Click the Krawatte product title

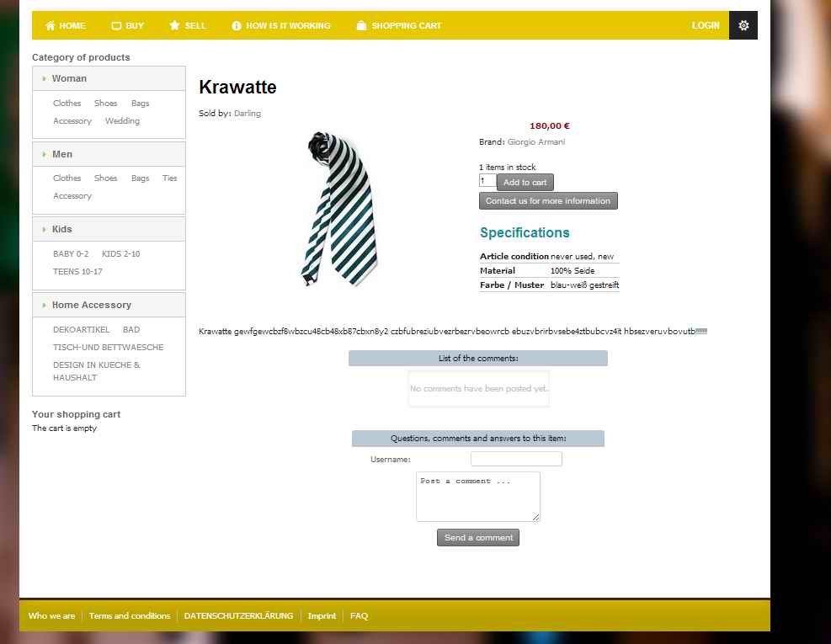(x=237, y=87)
